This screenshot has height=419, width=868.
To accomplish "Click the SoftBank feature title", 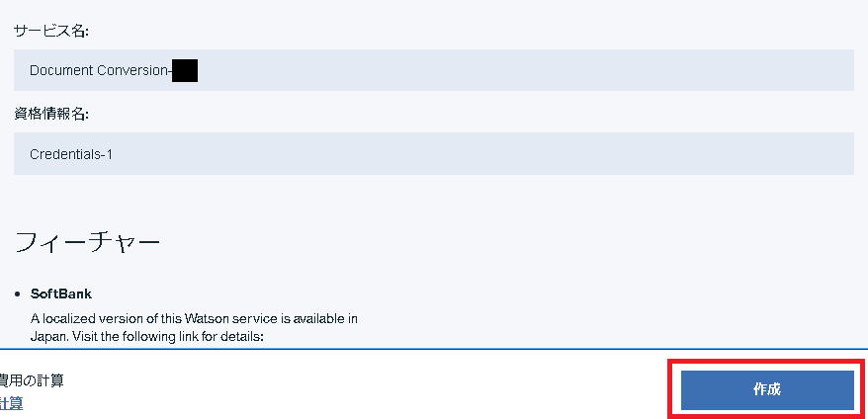I will point(61,293).
